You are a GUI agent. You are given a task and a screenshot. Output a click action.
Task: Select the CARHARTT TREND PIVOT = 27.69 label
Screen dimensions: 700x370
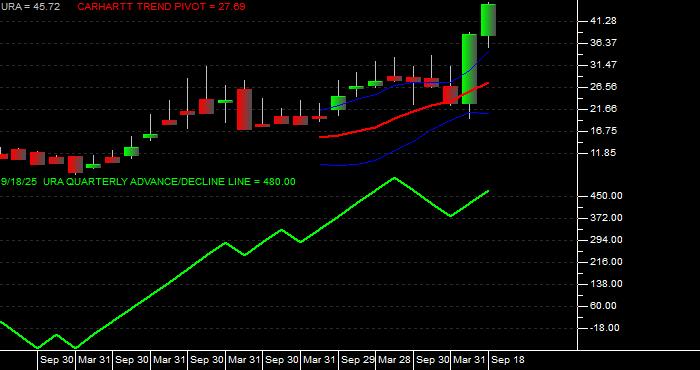click(x=161, y=7)
